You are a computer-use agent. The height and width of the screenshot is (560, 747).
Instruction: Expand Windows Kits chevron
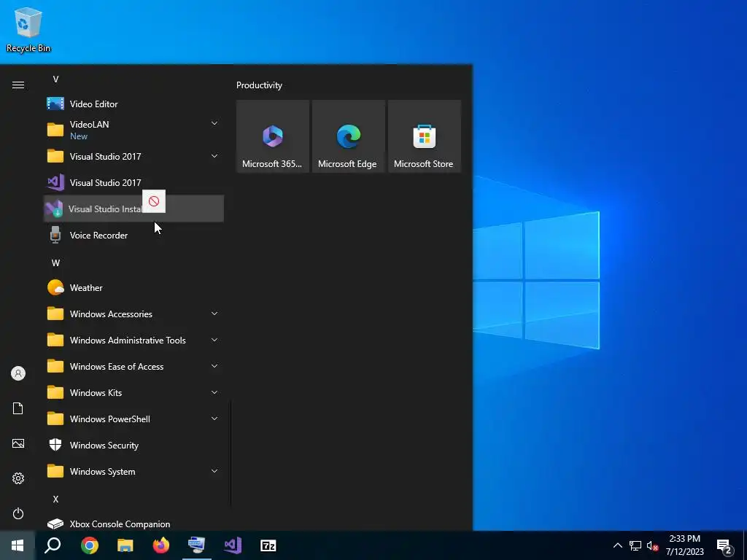pos(214,392)
